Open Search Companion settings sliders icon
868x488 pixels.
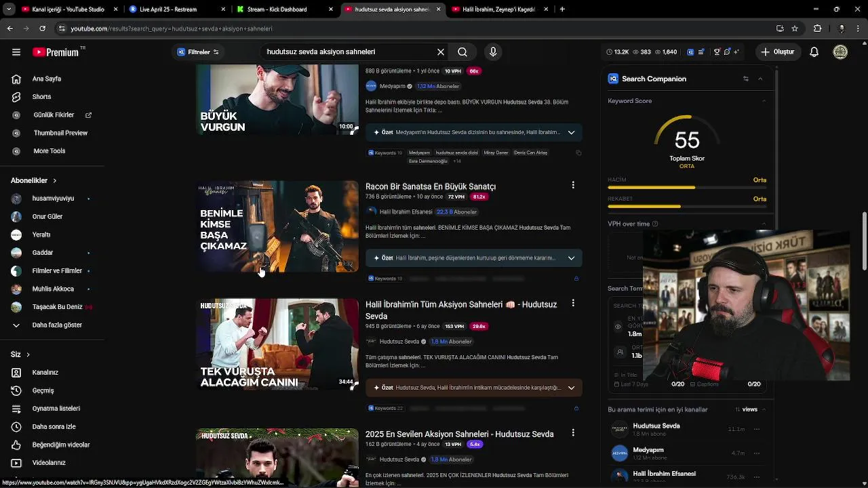[746, 79]
